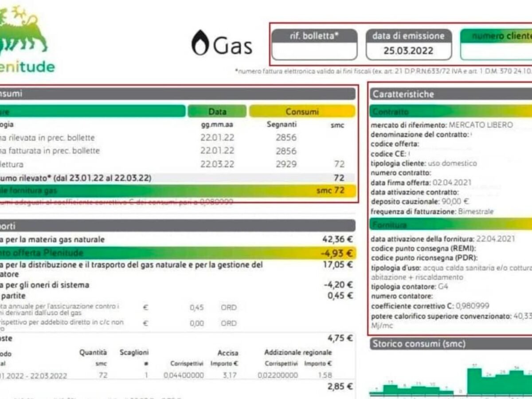This screenshot has height=399, width=532.
Task: Select the MERCATO LIBERO market line
Action: tap(442, 125)
